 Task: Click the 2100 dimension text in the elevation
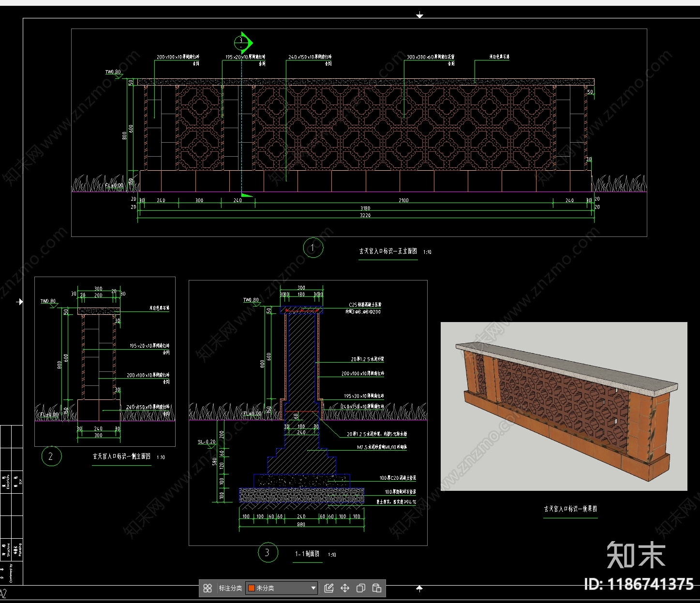click(403, 200)
